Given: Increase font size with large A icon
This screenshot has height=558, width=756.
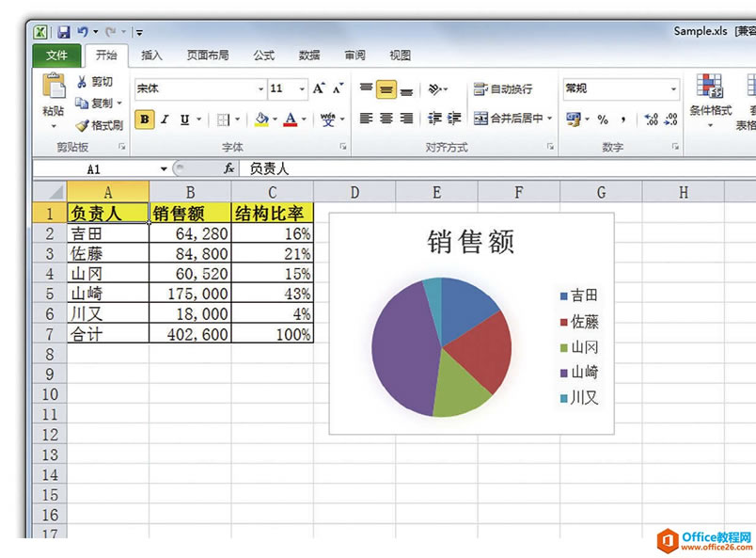Looking at the screenshot, I should [x=319, y=88].
